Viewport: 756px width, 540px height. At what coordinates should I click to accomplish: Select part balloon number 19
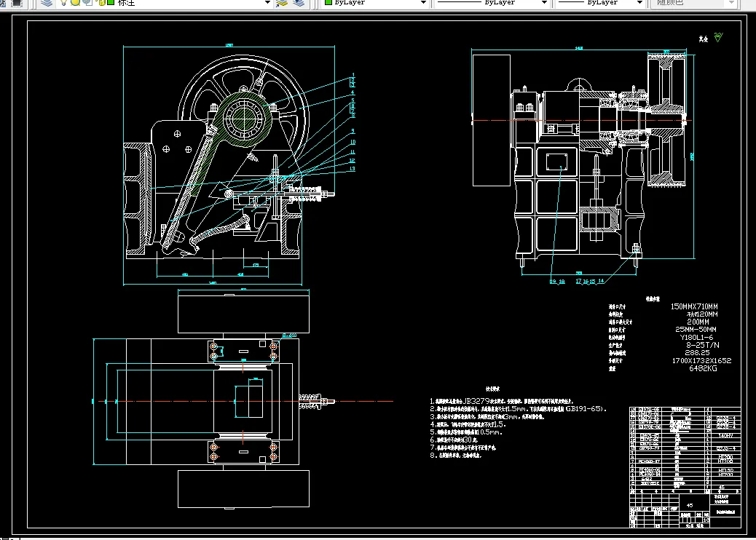point(553,282)
